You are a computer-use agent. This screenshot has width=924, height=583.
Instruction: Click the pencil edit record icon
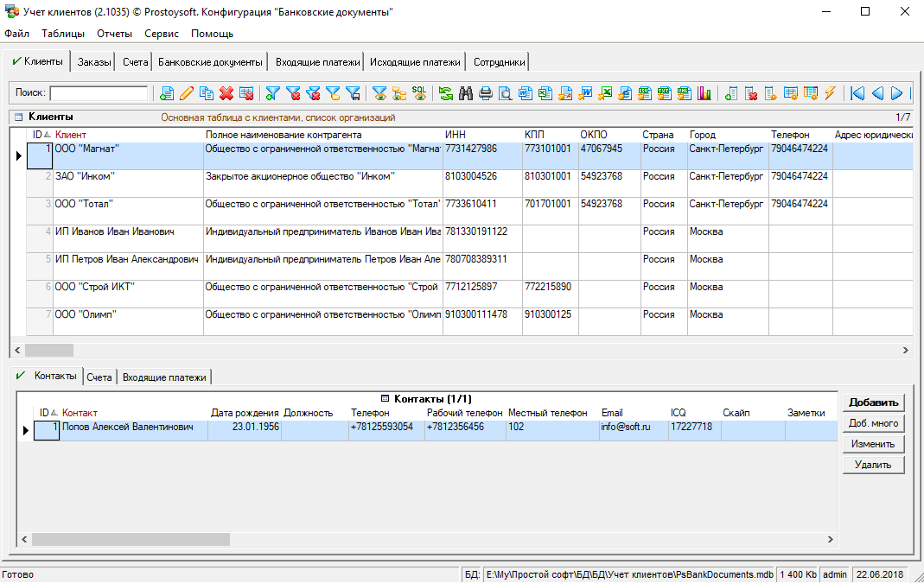[x=187, y=93]
